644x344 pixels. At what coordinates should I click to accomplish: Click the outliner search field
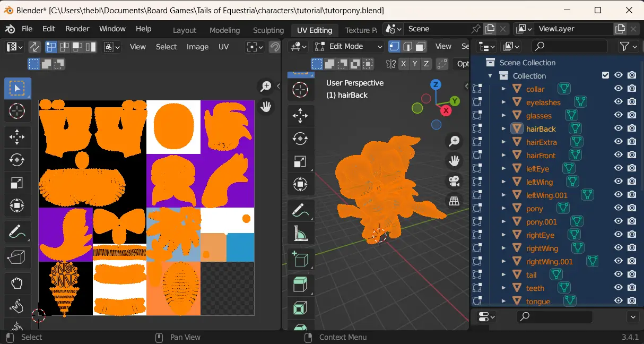570,46
